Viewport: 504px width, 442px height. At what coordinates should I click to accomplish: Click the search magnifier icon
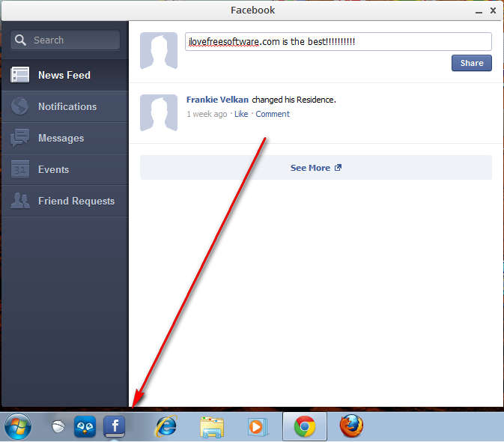(x=20, y=40)
